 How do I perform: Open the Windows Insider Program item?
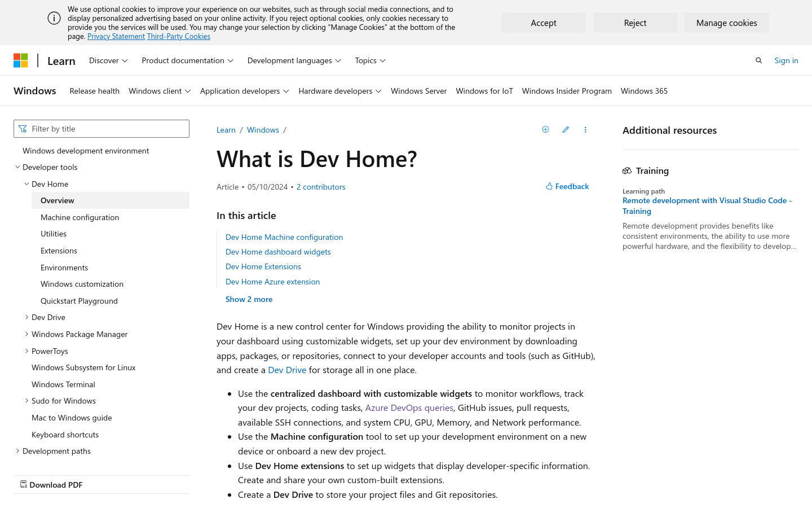click(567, 91)
